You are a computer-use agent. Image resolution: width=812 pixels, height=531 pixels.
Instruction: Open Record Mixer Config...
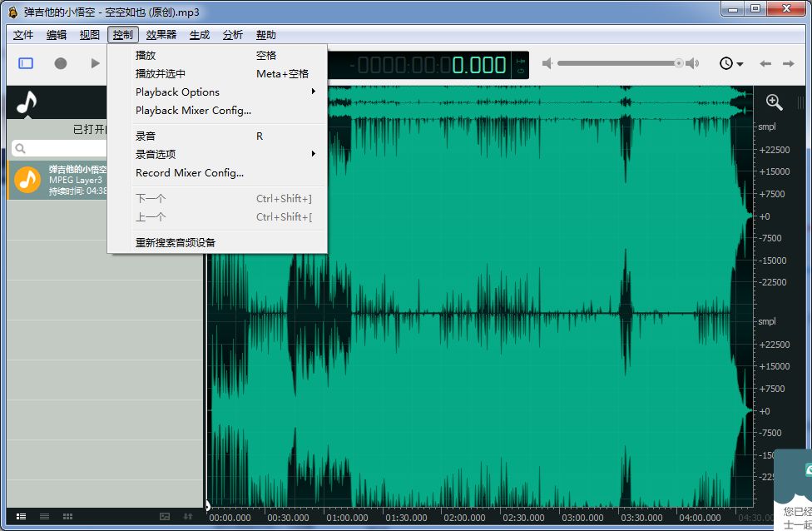[217, 172]
